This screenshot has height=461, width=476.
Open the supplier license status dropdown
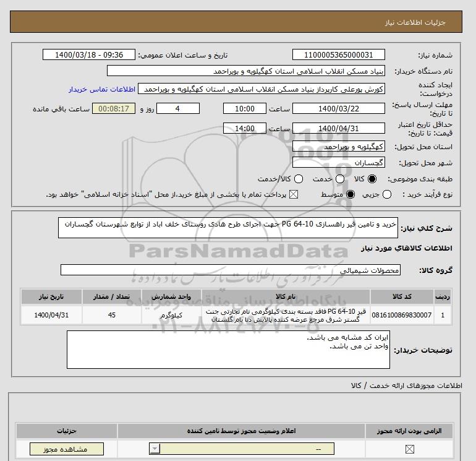[x=242, y=449]
